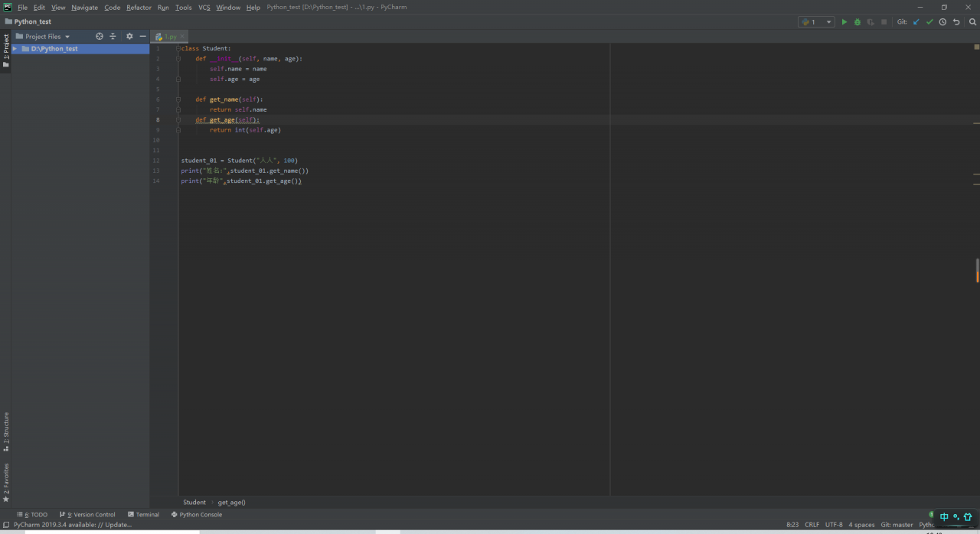Open the Tools menu
Image resolution: width=980 pixels, height=534 pixels.
click(x=184, y=7)
